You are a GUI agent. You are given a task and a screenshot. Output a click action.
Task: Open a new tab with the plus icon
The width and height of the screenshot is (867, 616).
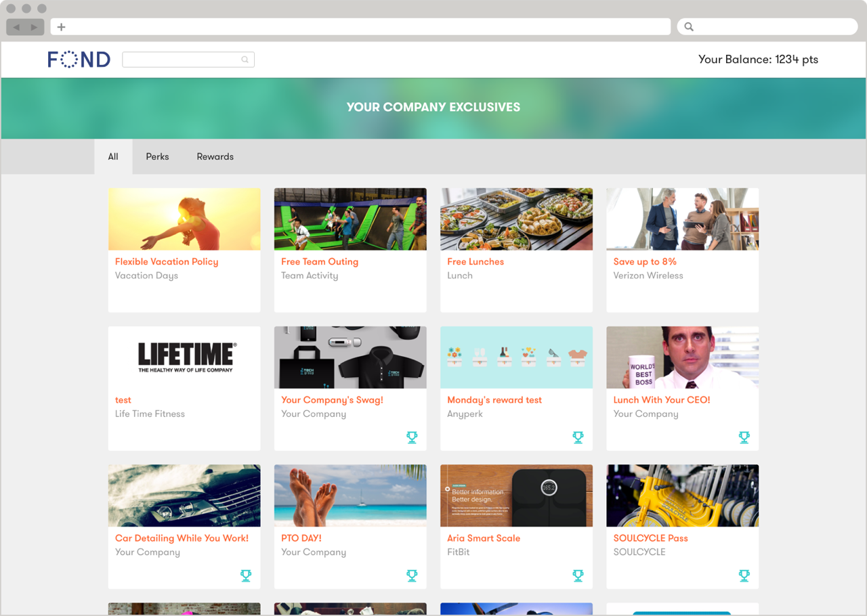click(x=61, y=27)
